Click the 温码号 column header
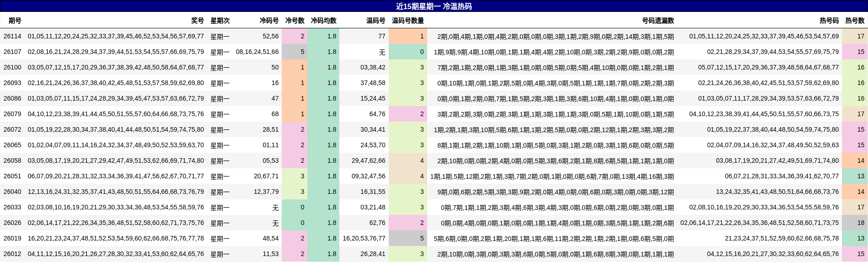The image size is (868, 262). (375, 21)
